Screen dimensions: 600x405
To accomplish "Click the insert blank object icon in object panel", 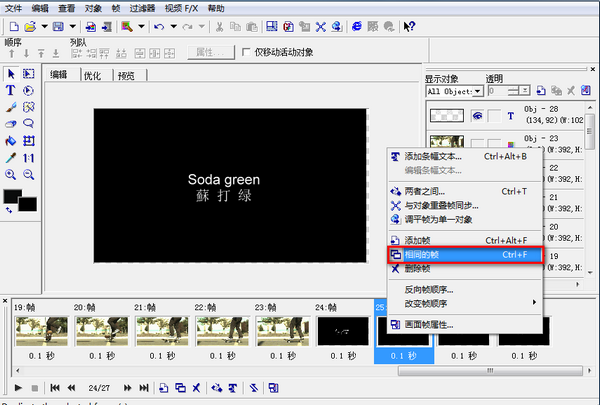I will [541, 91].
